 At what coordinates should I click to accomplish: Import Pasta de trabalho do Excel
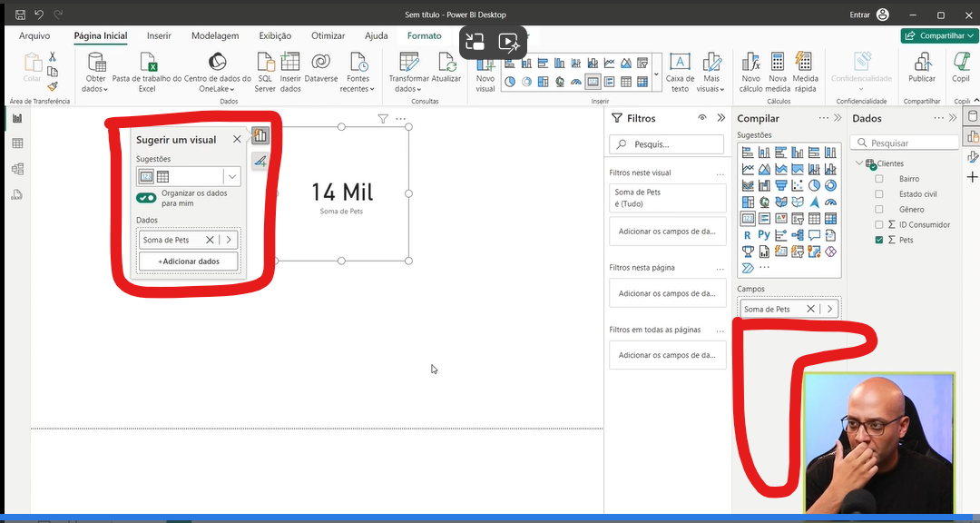148,72
